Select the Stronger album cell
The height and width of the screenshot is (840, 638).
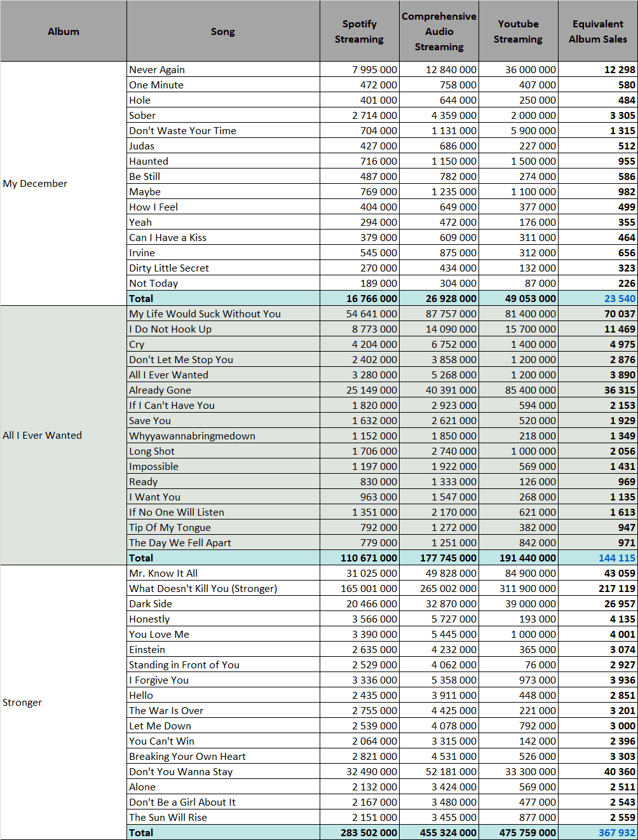coord(64,703)
